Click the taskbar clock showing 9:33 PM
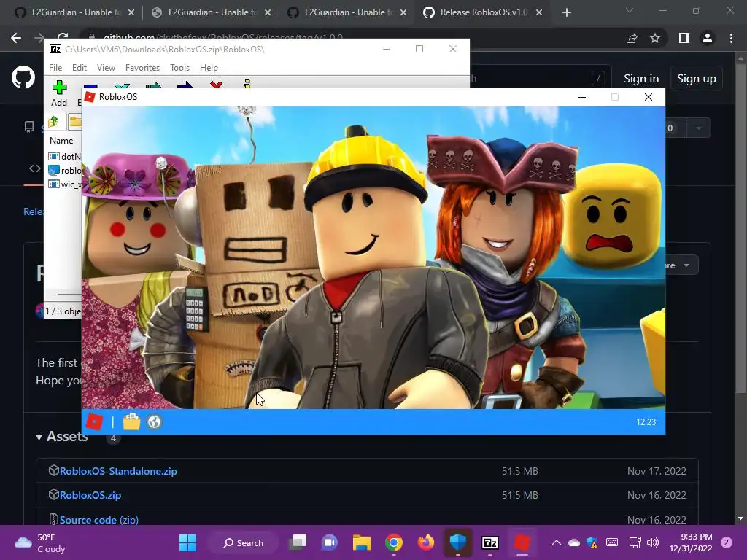The width and height of the screenshot is (747, 560). coord(691,542)
